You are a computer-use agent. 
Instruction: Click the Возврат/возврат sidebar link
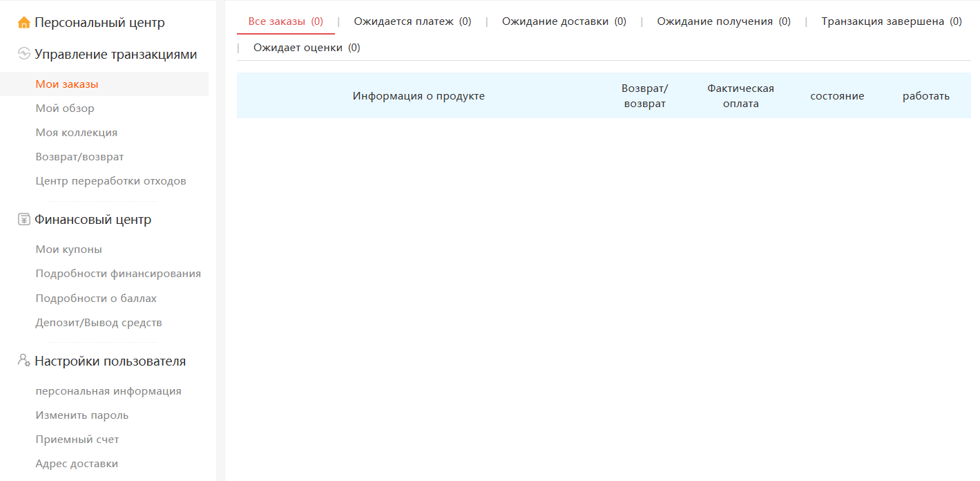click(79, 157)
